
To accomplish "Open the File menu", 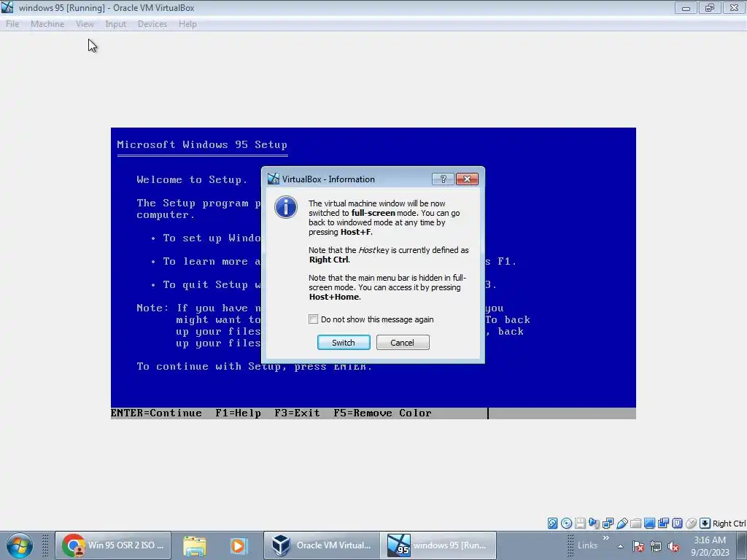I will 12,24.
